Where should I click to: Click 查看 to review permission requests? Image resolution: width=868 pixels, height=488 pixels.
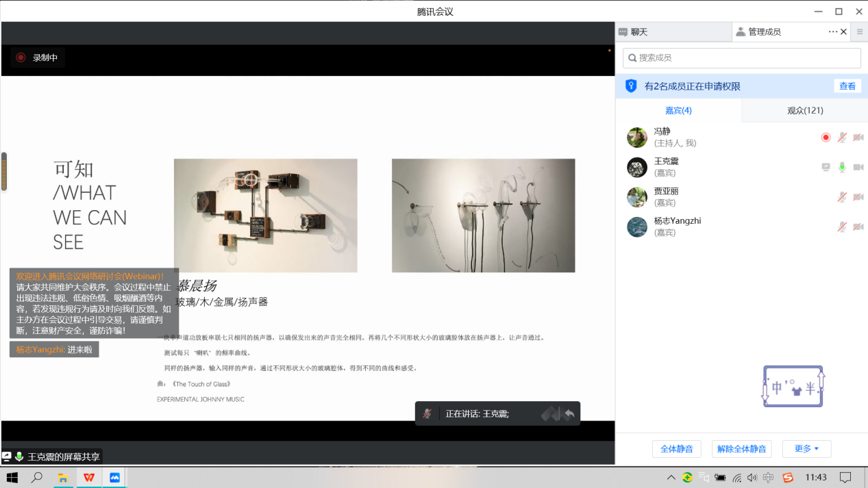click(x=847, y=86)
